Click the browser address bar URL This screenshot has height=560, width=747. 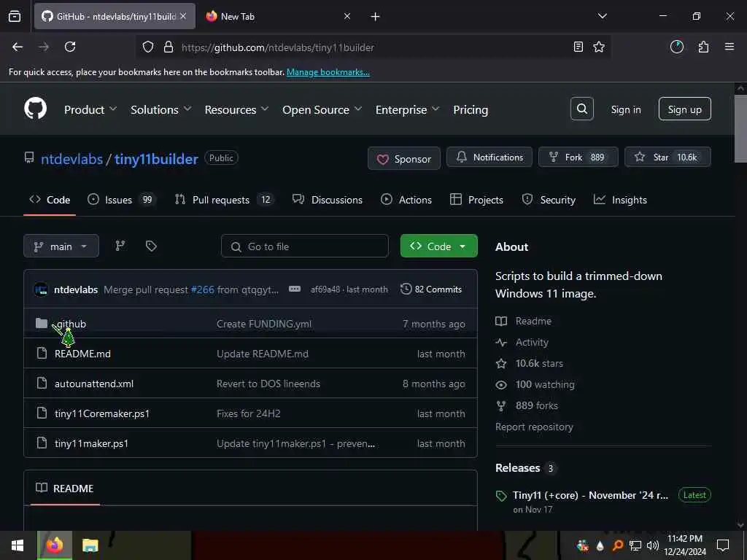pos(277,47)
